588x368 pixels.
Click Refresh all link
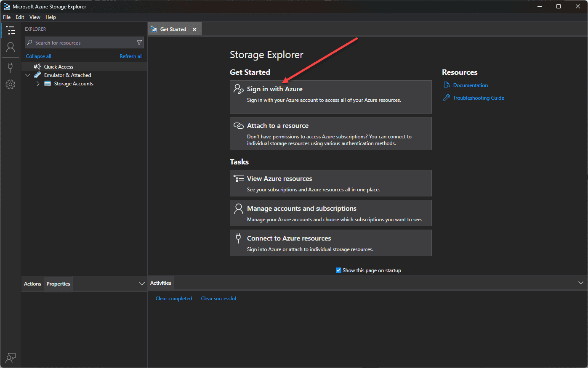point(131,56)
